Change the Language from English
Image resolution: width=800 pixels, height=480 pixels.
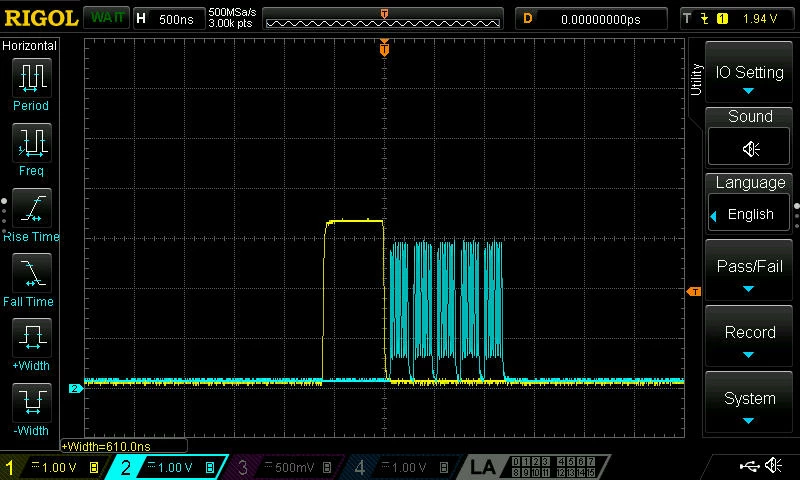pyautogui.click(x=749, y=214)
